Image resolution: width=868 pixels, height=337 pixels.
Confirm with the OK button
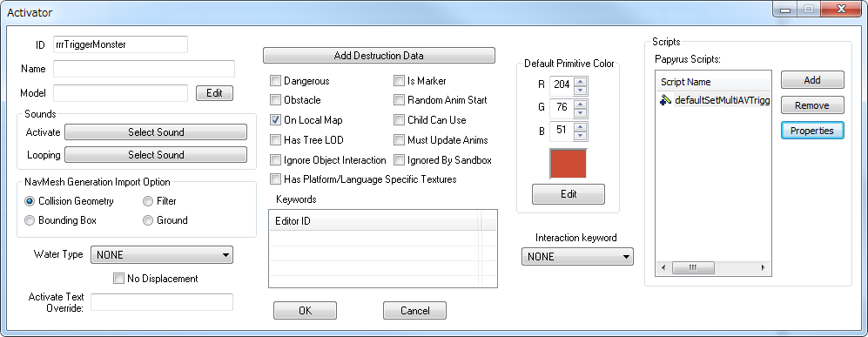click(x=305, y=310)
